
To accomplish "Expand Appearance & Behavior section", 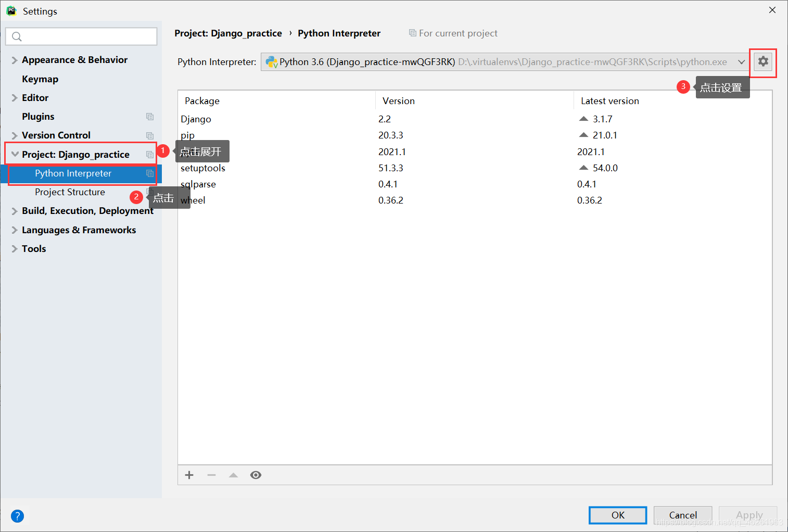I will [x=15, y=60].
